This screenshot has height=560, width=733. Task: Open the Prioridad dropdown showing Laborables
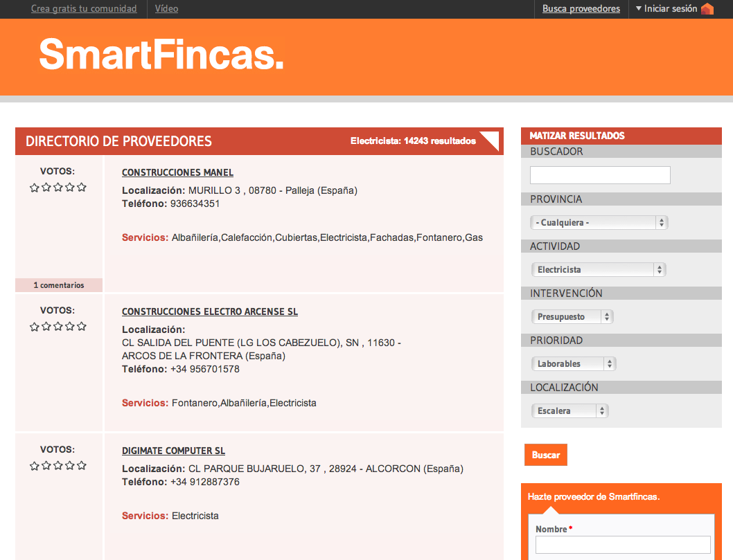click(573, 364)
